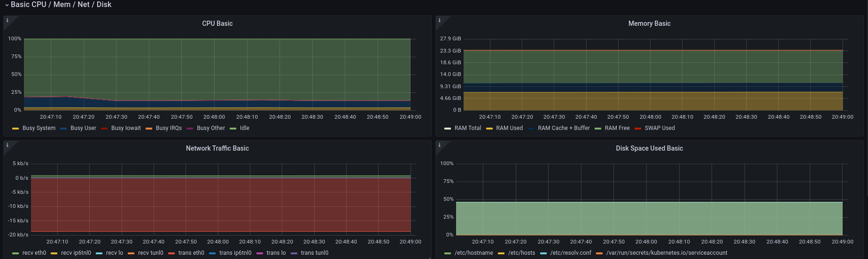Open info icon on Disk Space Used Basic panel
The width and height of the screenshot is (868, 259).
(440, 145)
